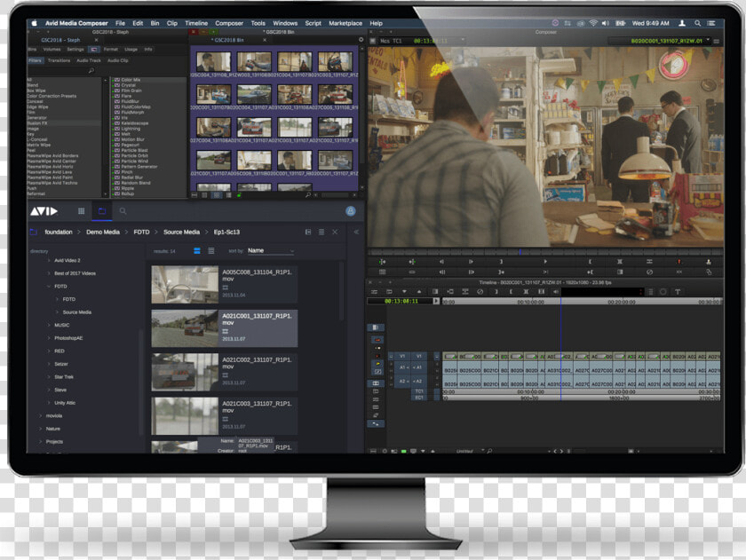The width and height of the screenshot is (746, 560).
Task: Open Spotlight search in the macOS menu bar
Action: click(697, 23)
